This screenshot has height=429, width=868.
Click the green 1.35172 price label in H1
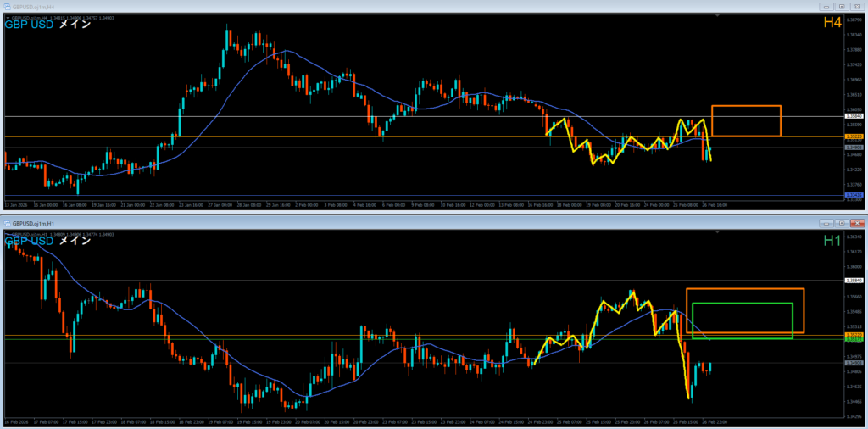854,340
